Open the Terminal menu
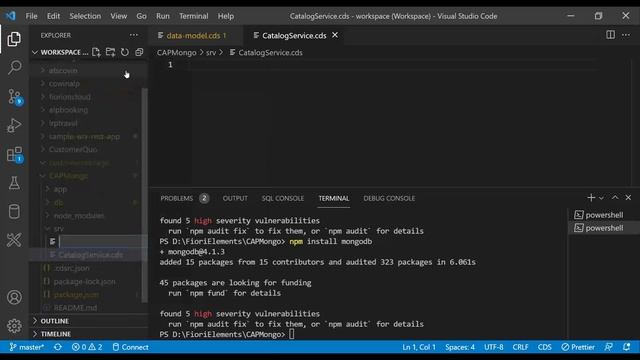Screen dimensions: 640x360 193,16
